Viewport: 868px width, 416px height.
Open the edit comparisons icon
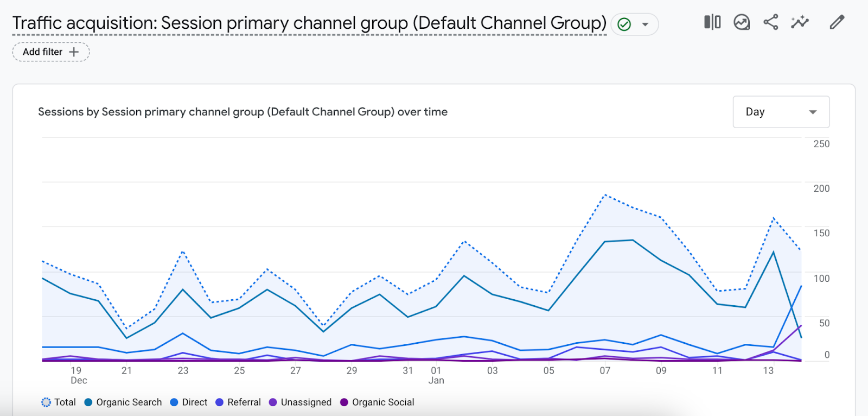coord(712,22)
